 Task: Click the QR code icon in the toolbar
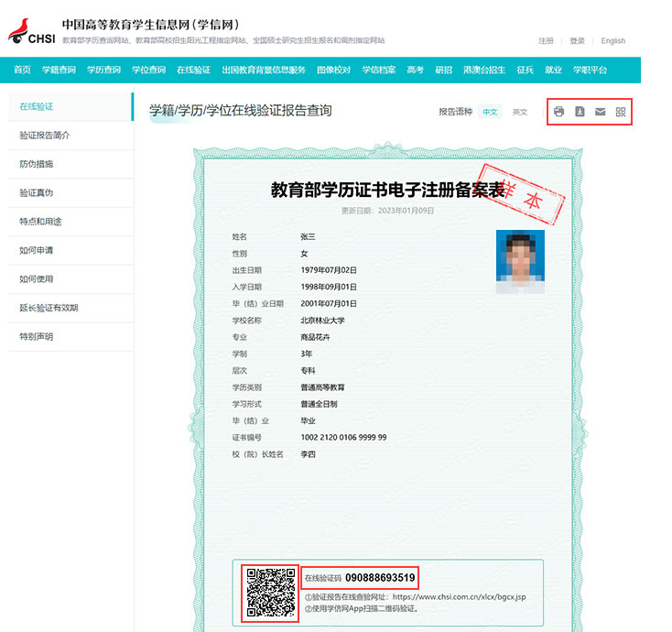[x=621, y=112]
